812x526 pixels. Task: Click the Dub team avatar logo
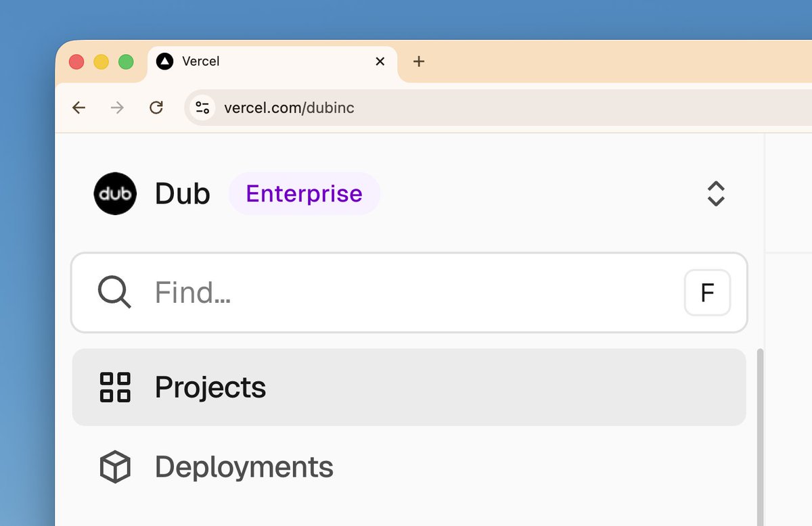115,193
